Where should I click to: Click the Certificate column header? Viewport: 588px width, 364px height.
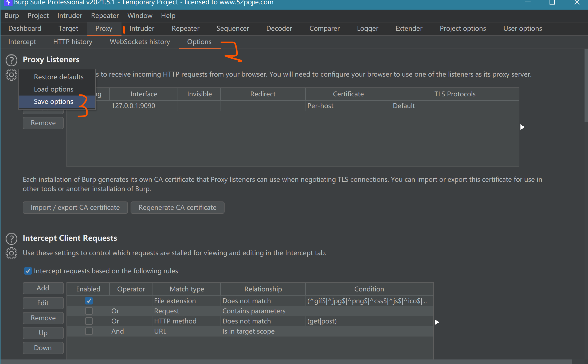pyautogui.click(x=348, y=94)
